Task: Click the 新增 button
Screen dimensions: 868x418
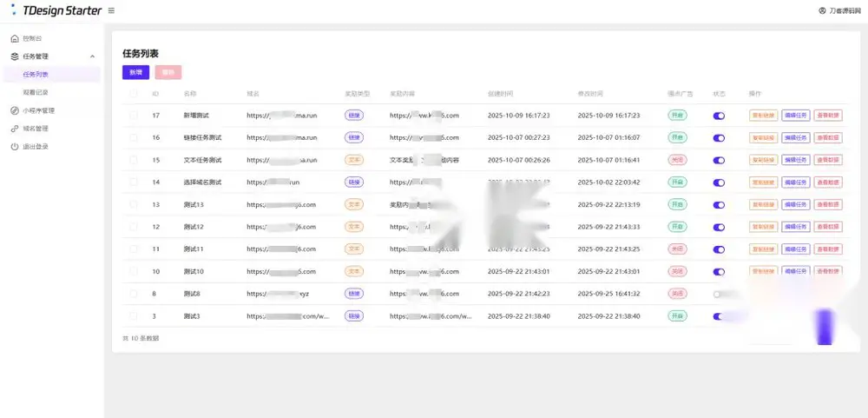Action: 135,73
